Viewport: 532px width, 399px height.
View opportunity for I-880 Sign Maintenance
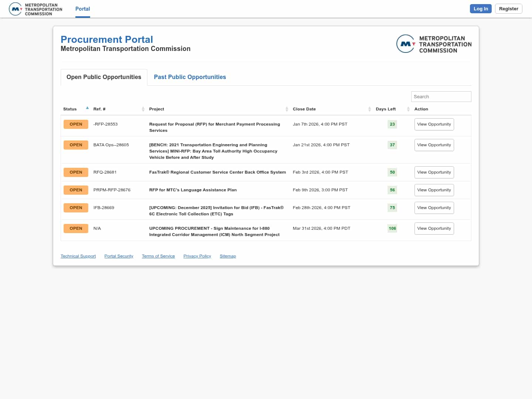tap(434, 228)
